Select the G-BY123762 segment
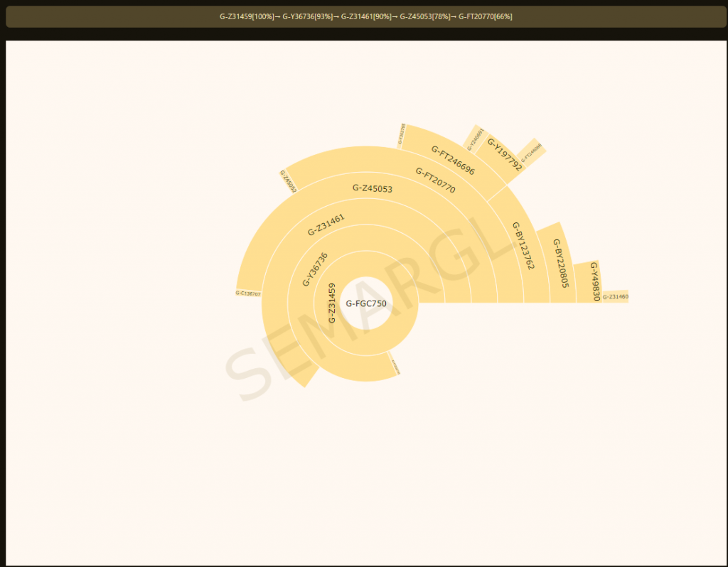 [523, 245]
